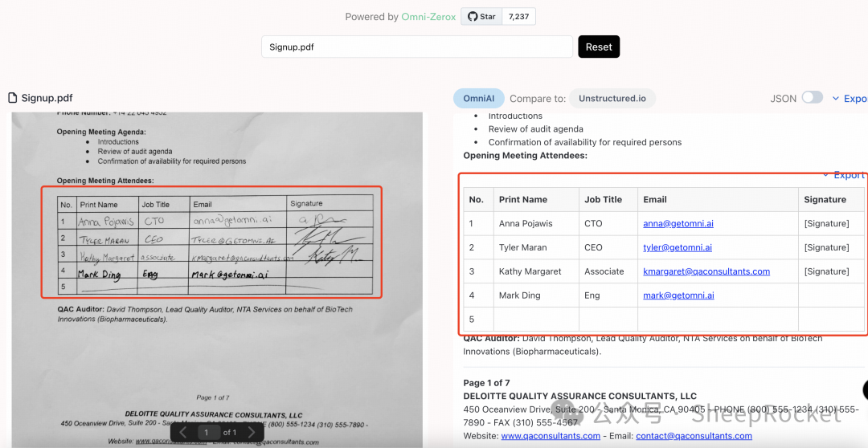Open www.qaconsultants.com link in output
This screenshot has height=448, width=868.
(x=551, y=436)
